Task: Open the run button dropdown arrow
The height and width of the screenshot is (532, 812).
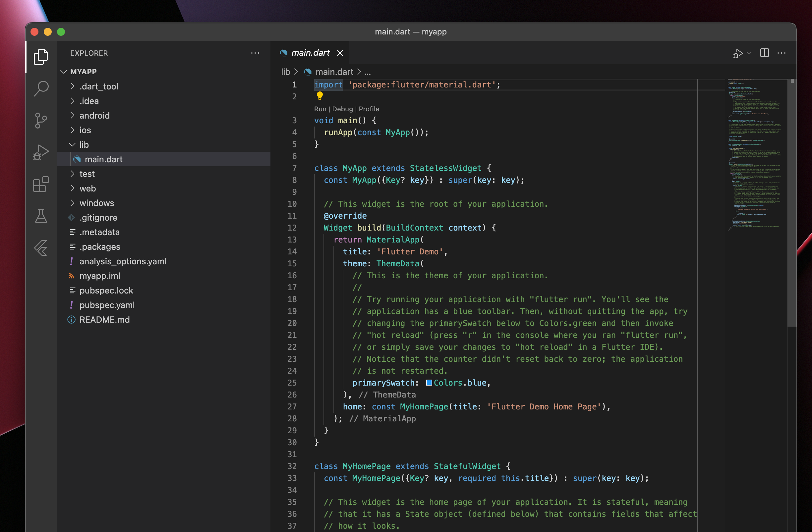Action: [749, 53]
